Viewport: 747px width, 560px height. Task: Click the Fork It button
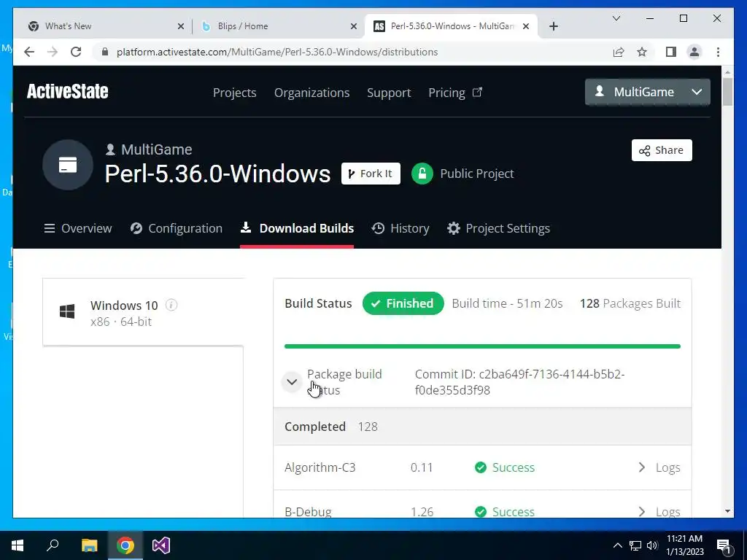(371, 174)
